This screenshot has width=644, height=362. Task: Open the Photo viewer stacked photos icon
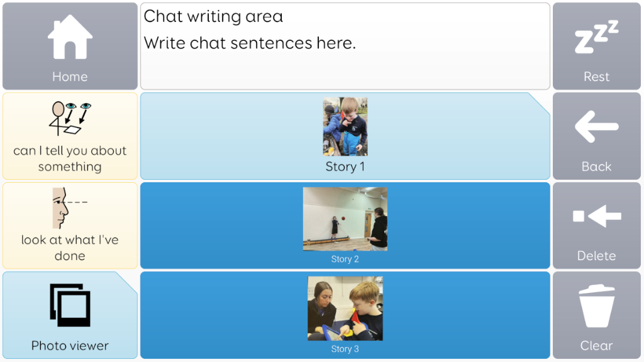[x=70, y=305]
